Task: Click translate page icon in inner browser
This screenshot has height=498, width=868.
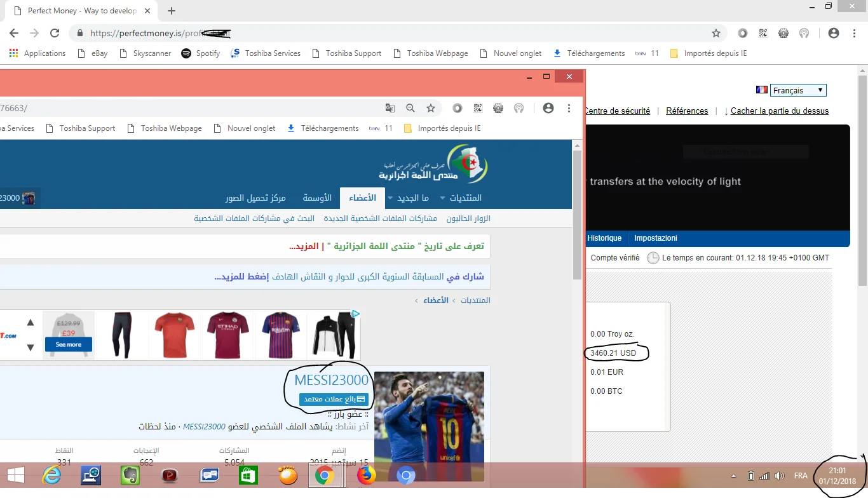Action: 390,108
